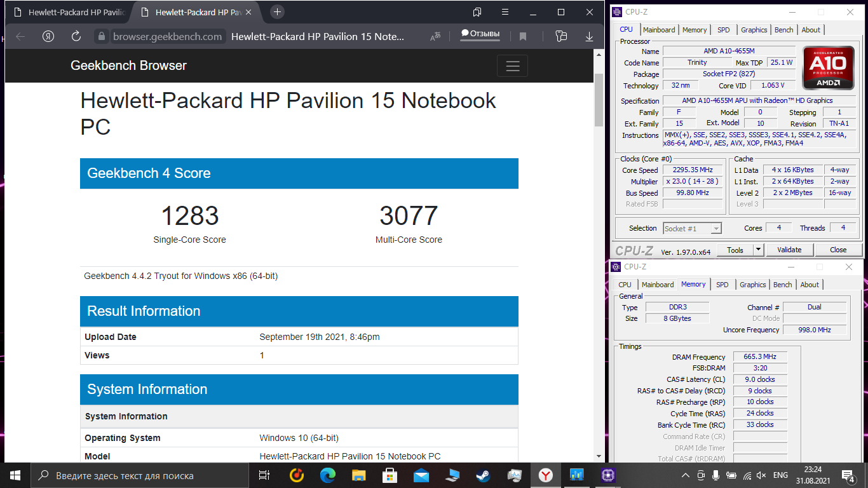The image size is (868, 488).
Task: Click the Validate button in CPU-Z
Action: [789, 250]
